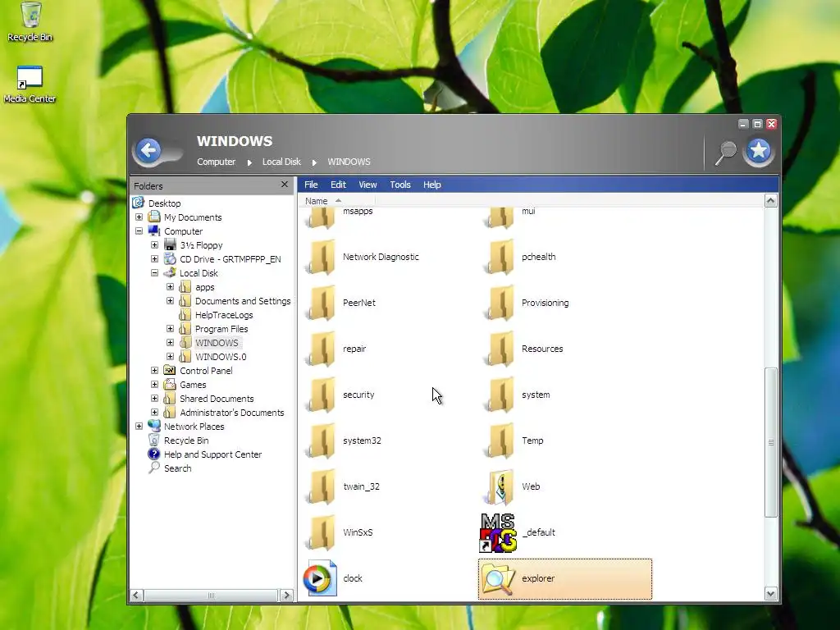Click Local Disk in the breadcrumb path
The height and width of the screenshot is (630, 840).
[x=281, y=162]
